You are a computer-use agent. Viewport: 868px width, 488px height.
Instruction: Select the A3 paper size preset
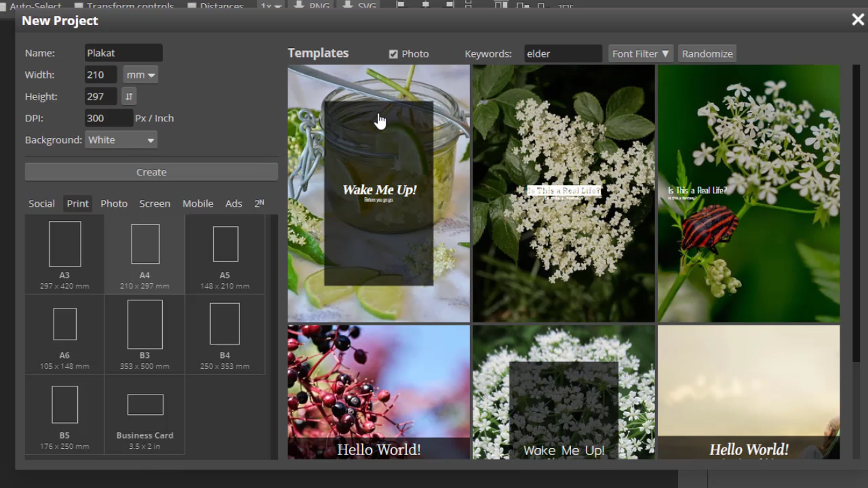65,254
